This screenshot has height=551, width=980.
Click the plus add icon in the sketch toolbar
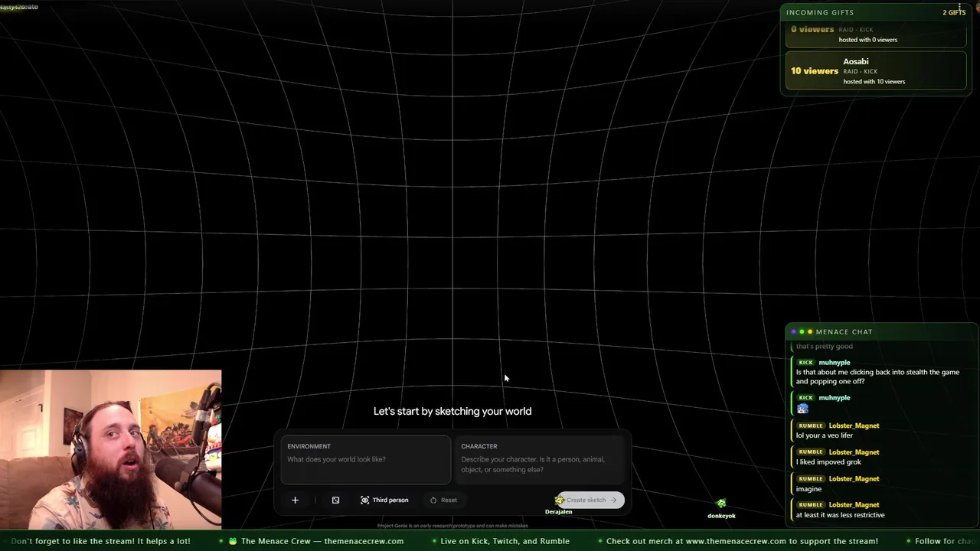click(x=295, y=500)
